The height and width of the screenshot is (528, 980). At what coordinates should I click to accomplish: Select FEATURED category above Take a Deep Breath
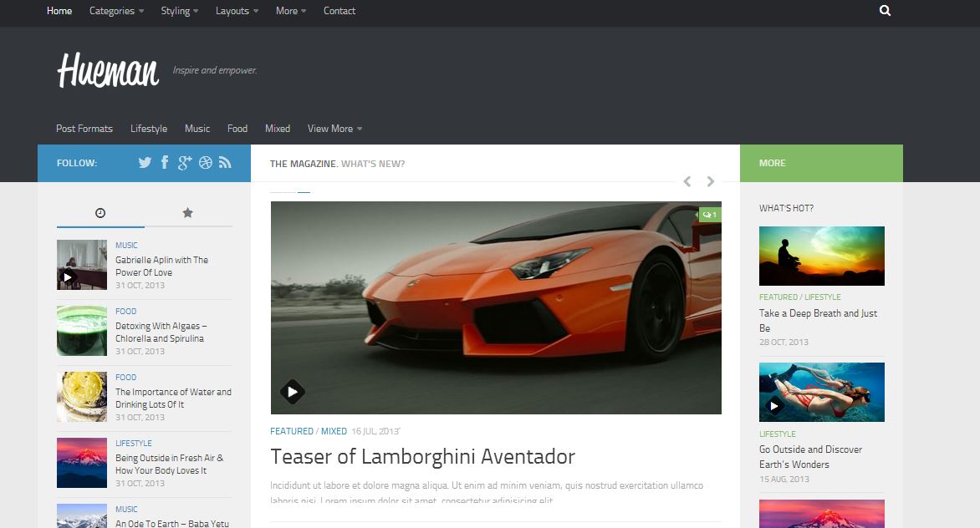pos(778,297)
